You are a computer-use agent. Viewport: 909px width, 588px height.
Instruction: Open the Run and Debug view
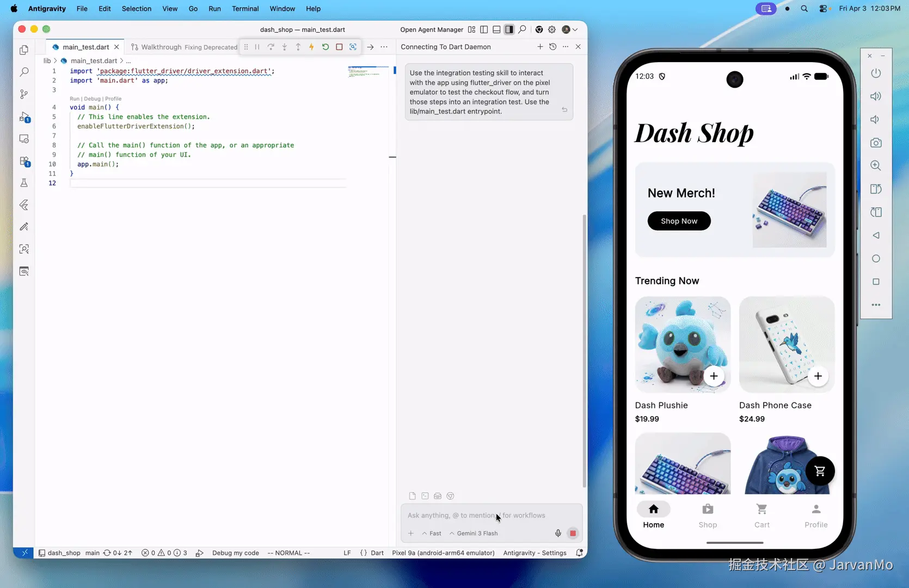(24, 117)
